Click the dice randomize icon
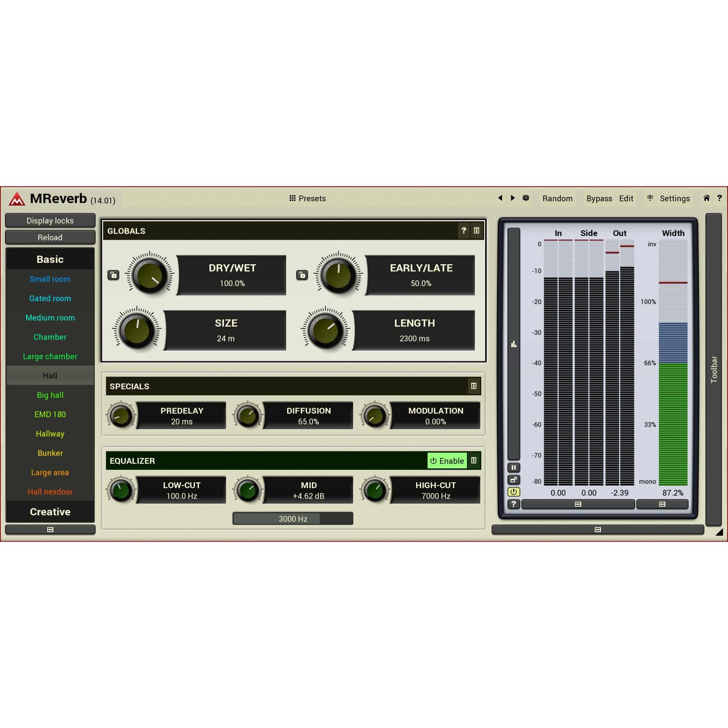The image size is (728, 728). click(x=526, y=198)
